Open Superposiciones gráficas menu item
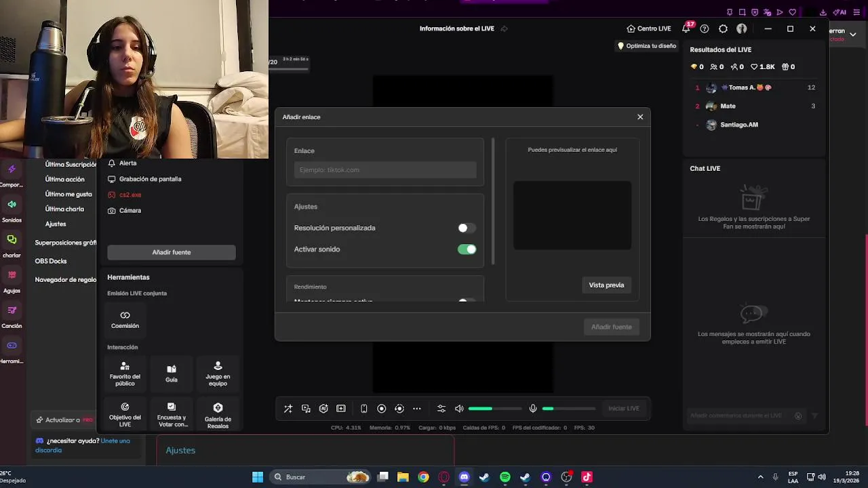 pos(66,242)
